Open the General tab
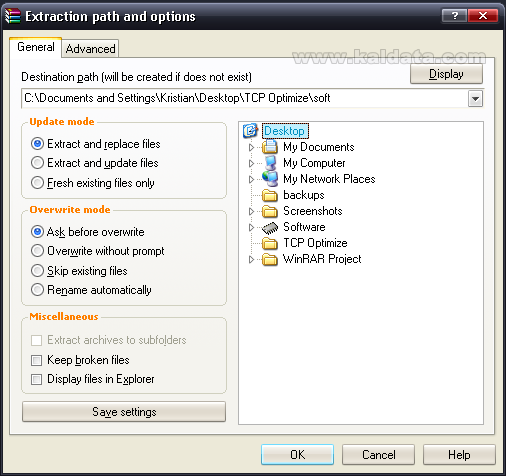506x476 pixels. click(36, 47)
